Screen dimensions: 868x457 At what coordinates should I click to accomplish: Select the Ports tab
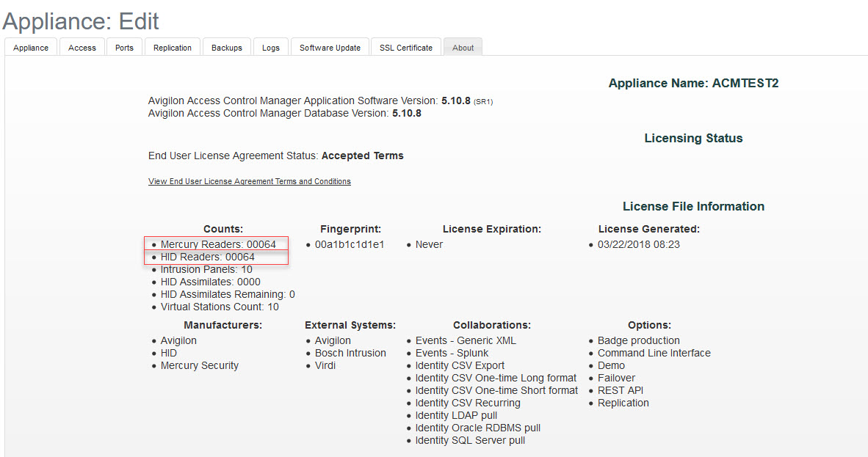(124, 47)
